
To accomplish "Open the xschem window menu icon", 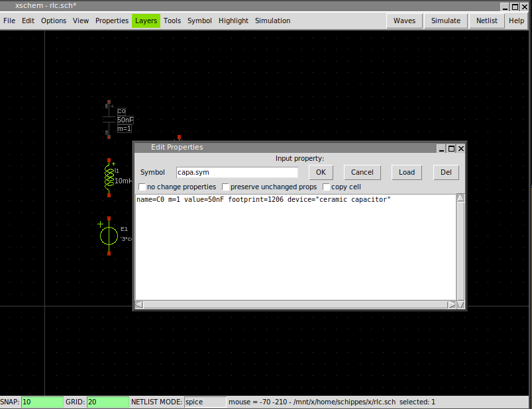I will coord(7,5).
